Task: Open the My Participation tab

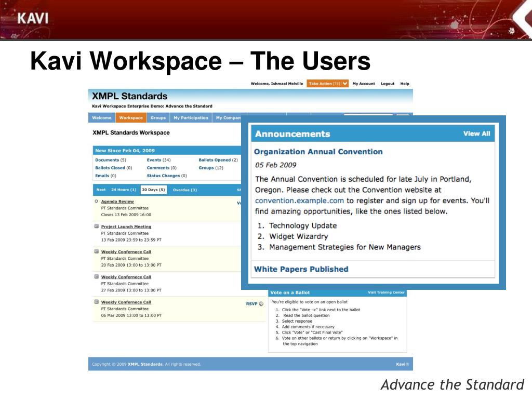Action: click(191, 118)
